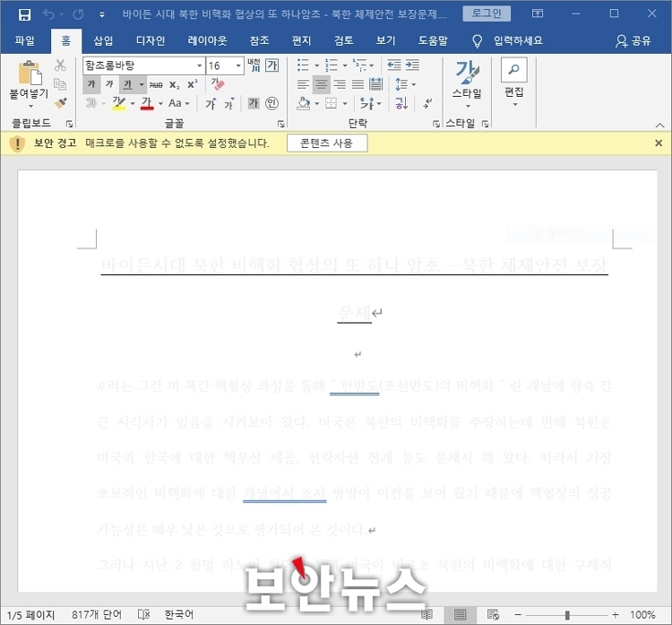672x625 pixels.
Task: Click the Copy icon
Action: click(x=60, y=84)
